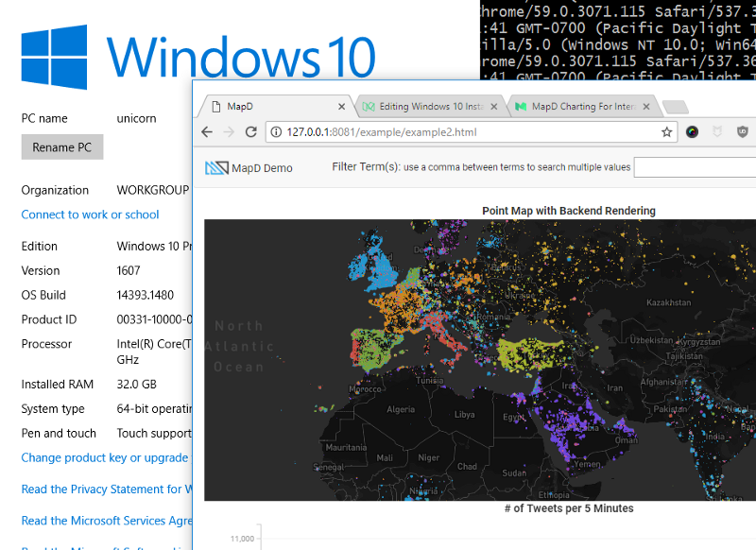
Task: Switch to Editing Windows 10 Install tab
Action: coord(429,107)
